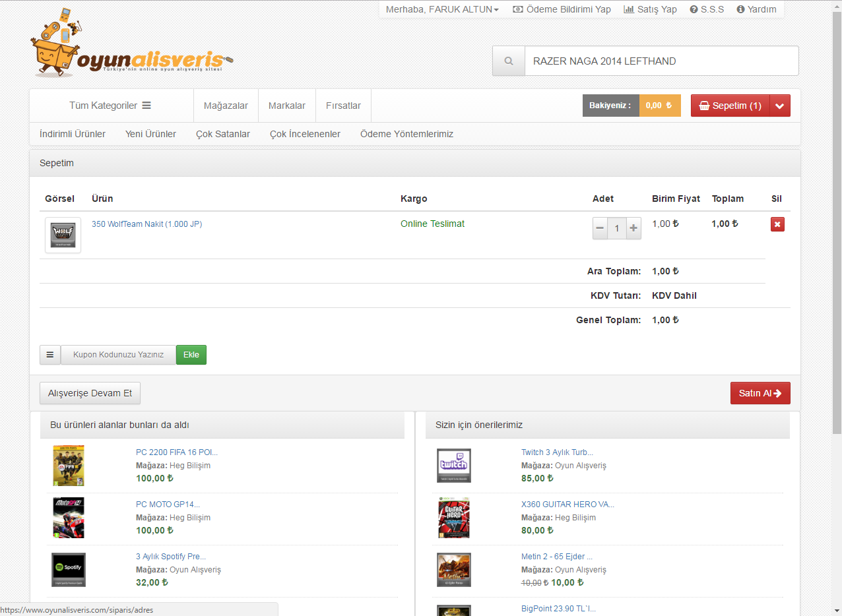Open the Spotify product image
Image resolution: width=842 pixels, height=616 pixels.
69,570
